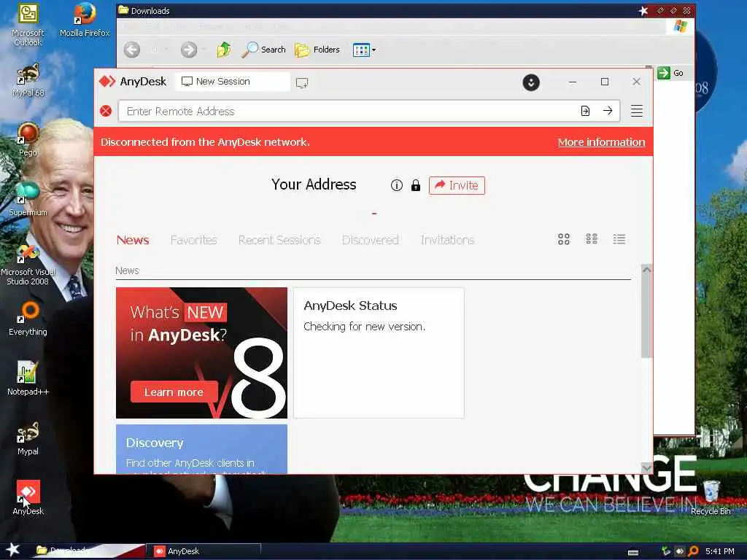Launch the Notepad++ desktop shortcut

click(28, 378)
